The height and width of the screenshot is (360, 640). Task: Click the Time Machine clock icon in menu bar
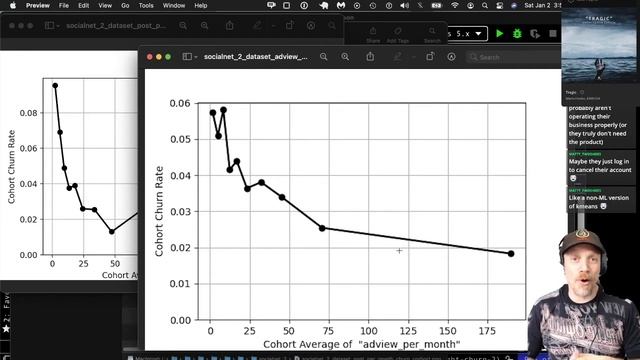pos(373,6)
